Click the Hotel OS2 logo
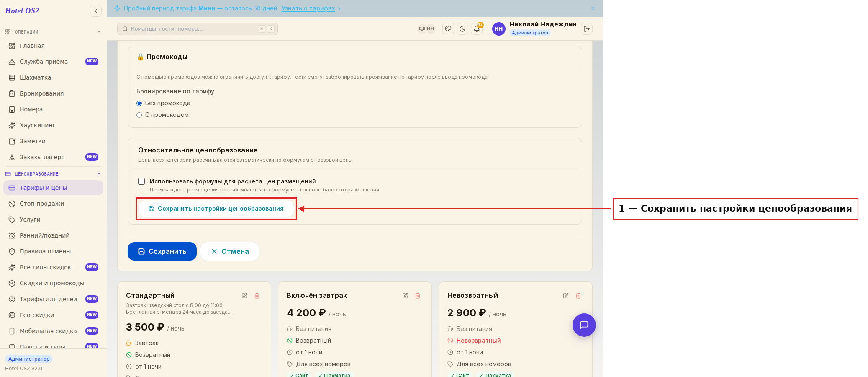The width and height of the screenshot is (868, 377). [x=22, y=11]
